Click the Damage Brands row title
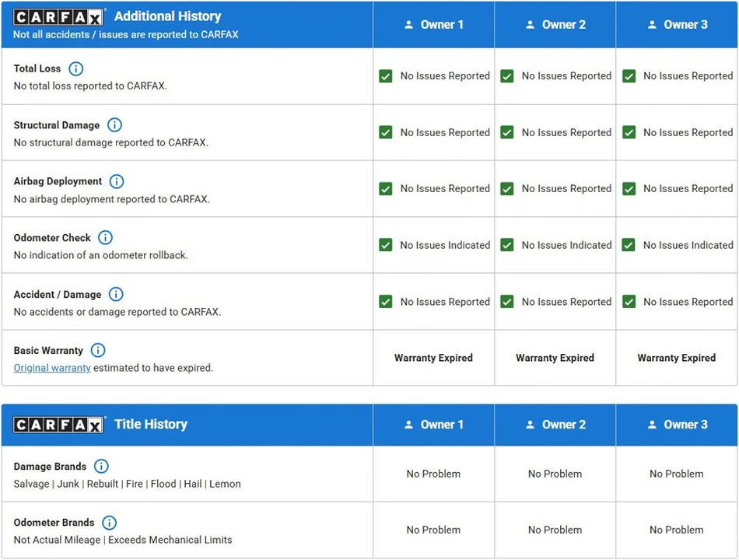The image size is (739, 560). (50, 467)
